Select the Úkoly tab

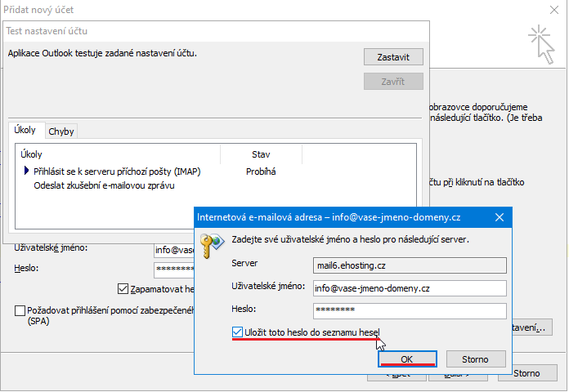[x=25, y=130]
